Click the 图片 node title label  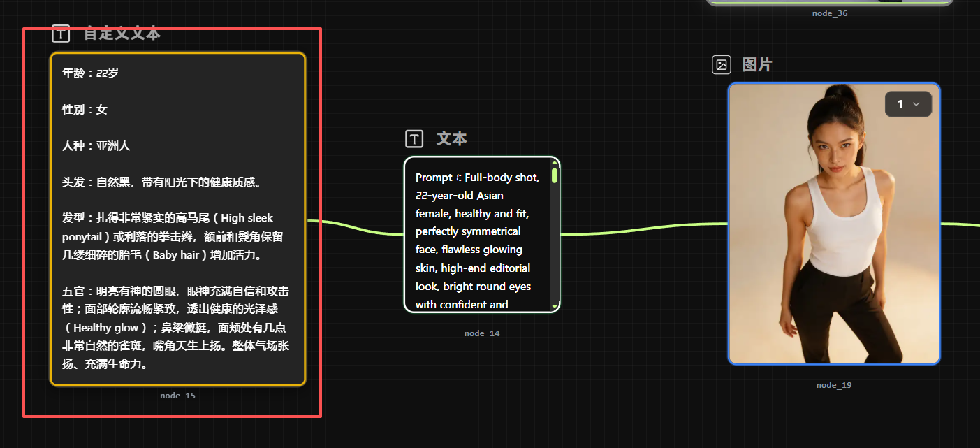point(757,65)
